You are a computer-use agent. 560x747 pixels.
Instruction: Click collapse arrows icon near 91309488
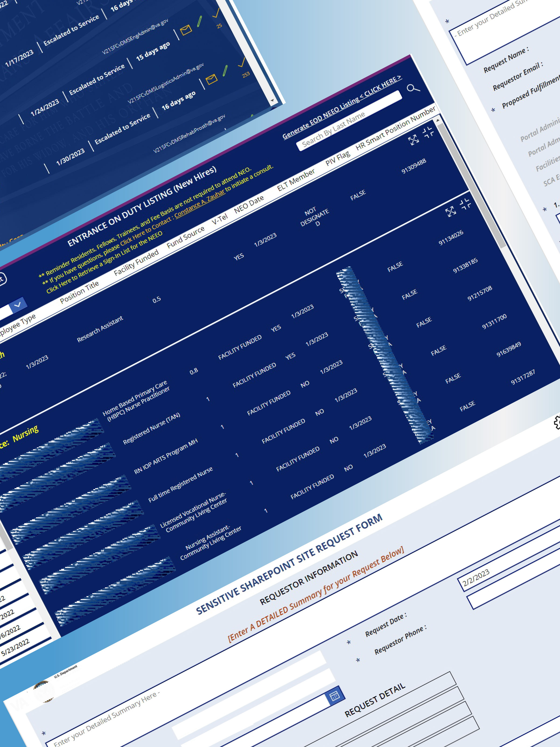pyautogui.click(x=428, y=132)
